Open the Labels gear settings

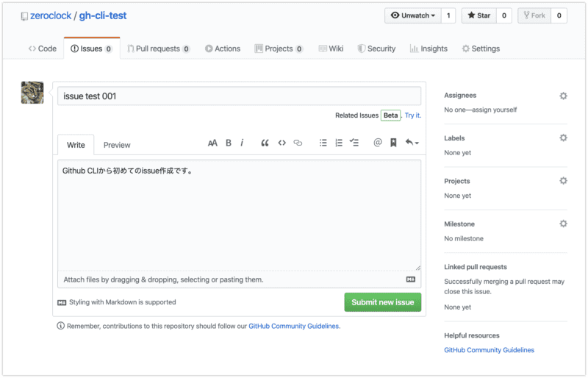pos(563,138)
